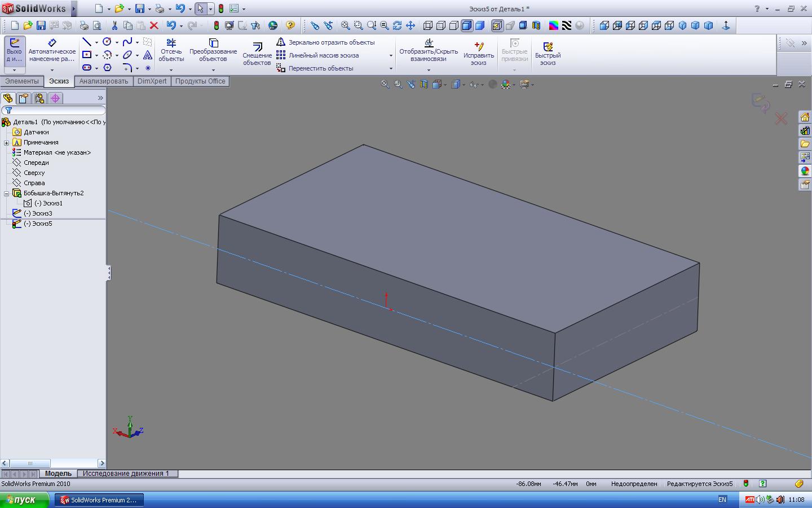Collapse the Бобышка-Вытянуть2 feature node
Viewport: 812px width, 508px height.
click(7, 194)
